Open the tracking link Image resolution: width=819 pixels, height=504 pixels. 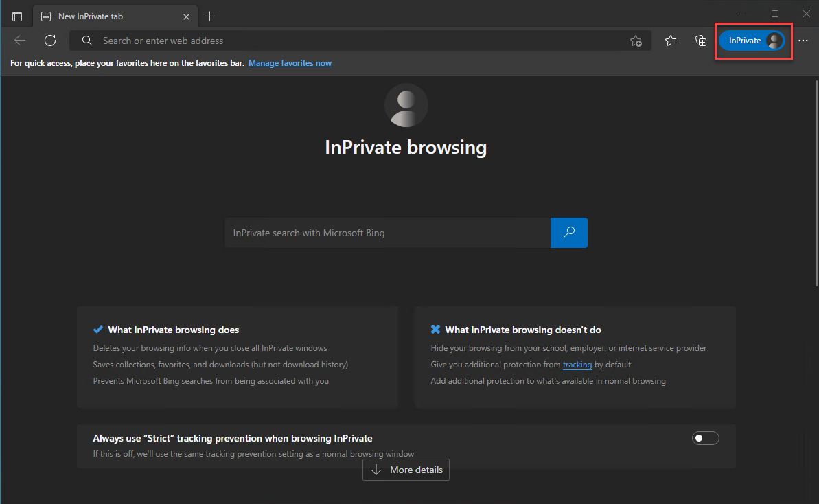point(577,365)
